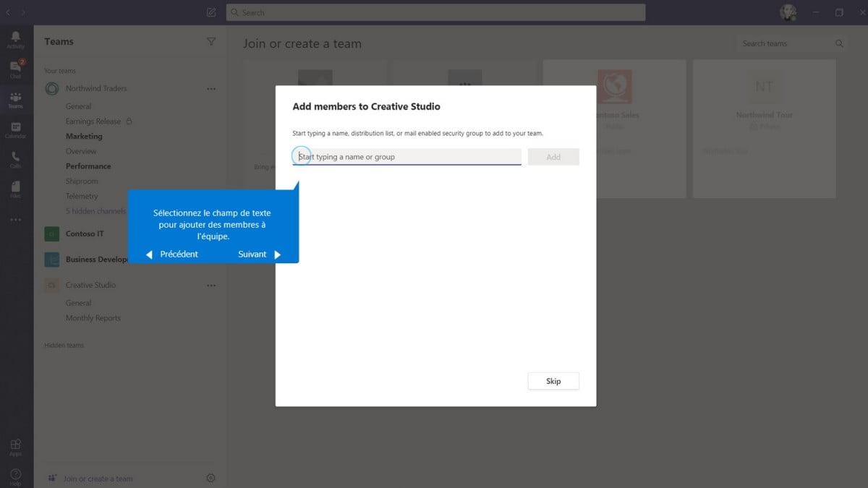Open Calendar from the left rail

pos(16,130)
